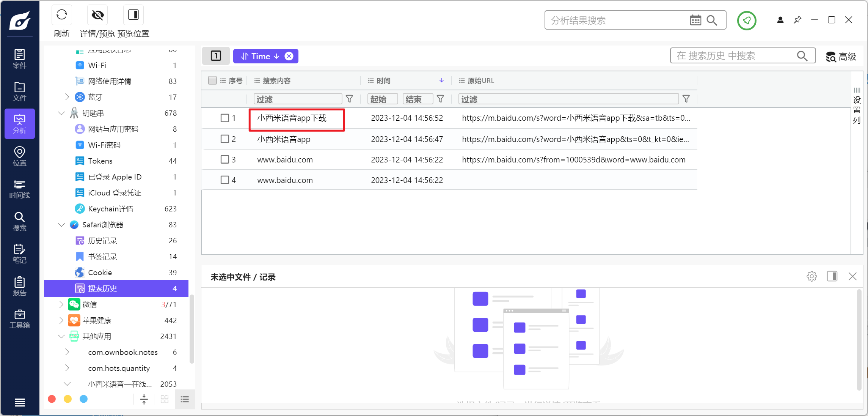The image size is (868, 416).
Task: Click the filter funnel for 搜索内容 column
Action: click(350, 99)
